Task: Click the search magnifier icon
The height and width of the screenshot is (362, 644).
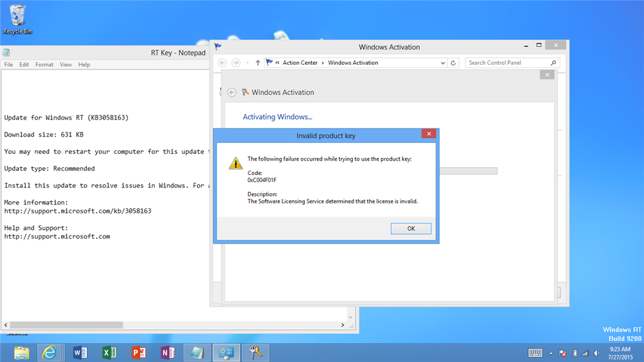Action: [553, 62]
